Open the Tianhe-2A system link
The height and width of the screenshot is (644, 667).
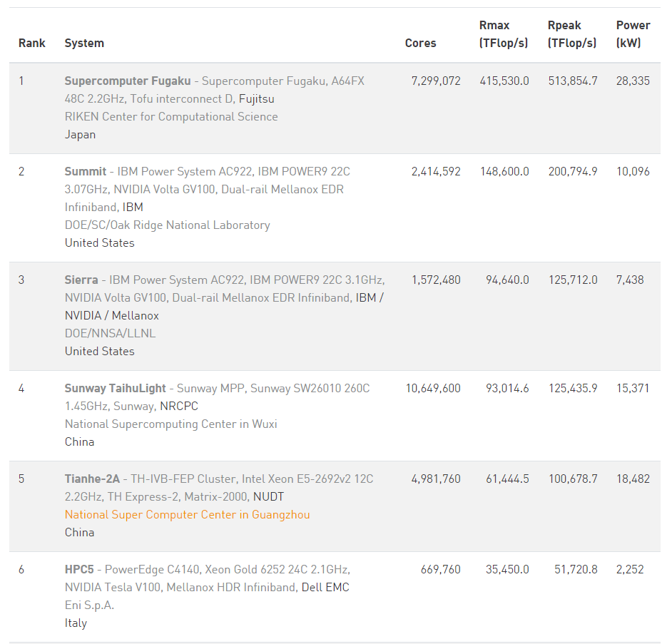pyautogui.click(x=92, y=479)
